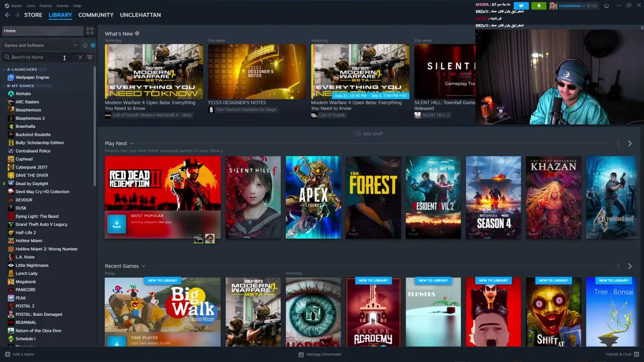
Task: Collapse the B-MY GAMES collection
Action: (5, 86)
